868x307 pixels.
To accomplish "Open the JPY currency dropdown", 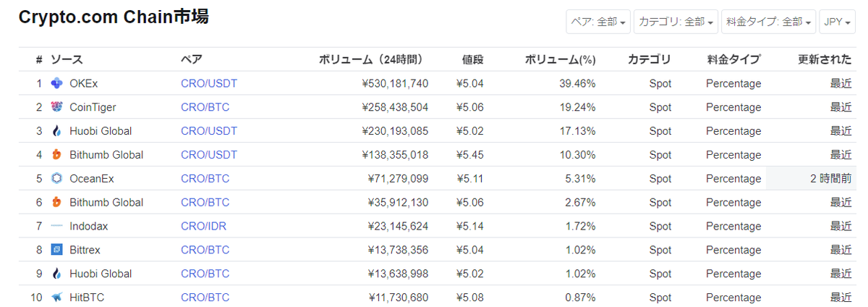I will coord(838,22).
